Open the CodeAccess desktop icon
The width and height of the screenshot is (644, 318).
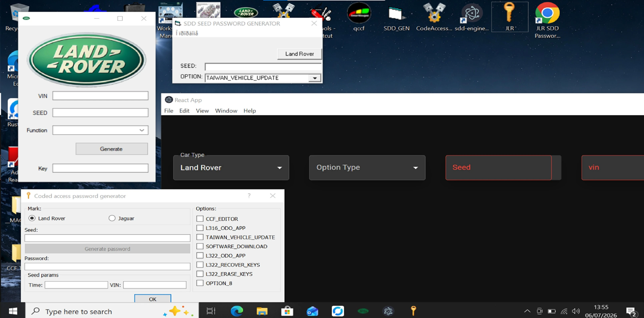434,17
